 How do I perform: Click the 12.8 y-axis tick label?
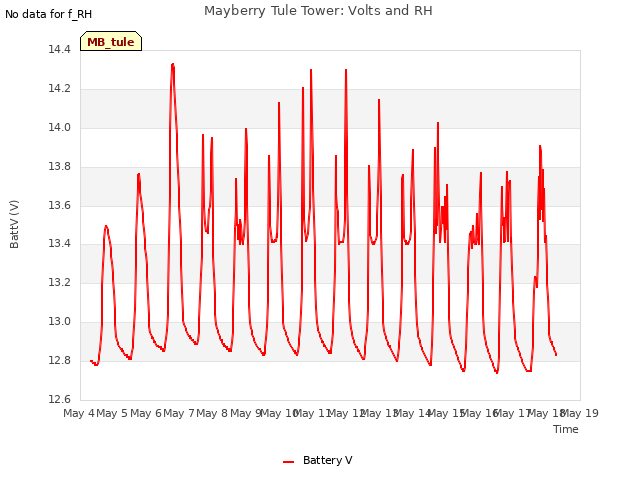(x=60, y=360)
